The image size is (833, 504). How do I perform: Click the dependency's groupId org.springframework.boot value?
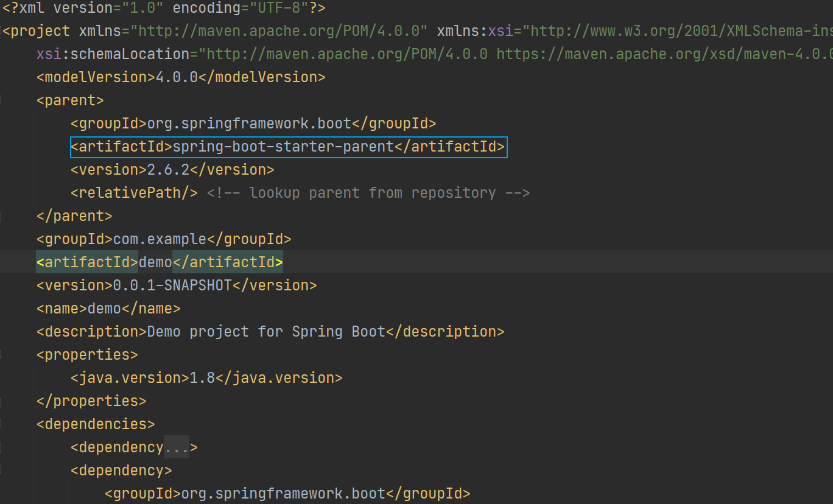coord(284,494)
